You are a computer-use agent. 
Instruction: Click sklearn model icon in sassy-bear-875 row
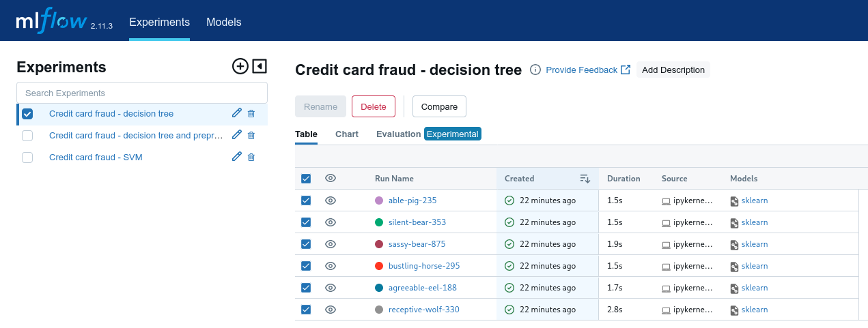coord(734,244)
